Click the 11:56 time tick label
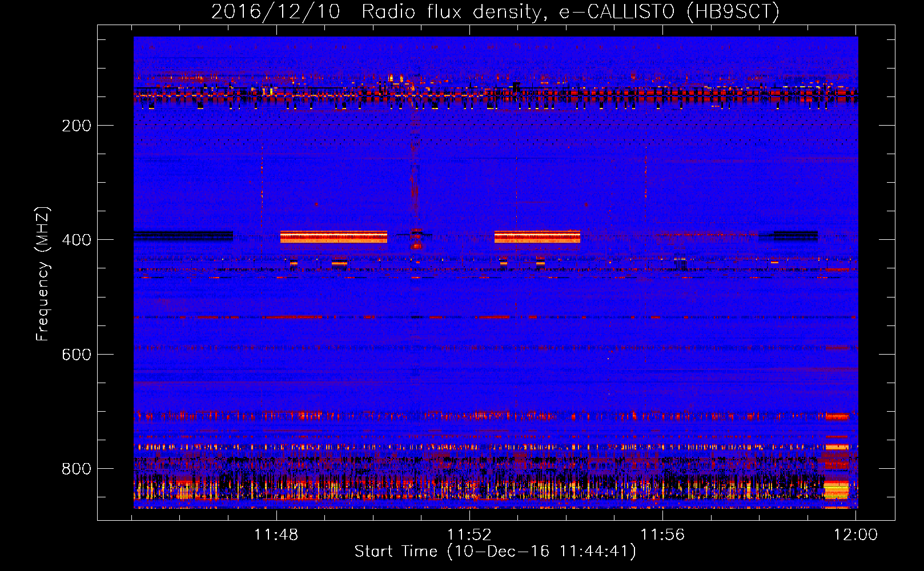Image resolution: width=924 pixels, height=571 pixels. point(662,535)
